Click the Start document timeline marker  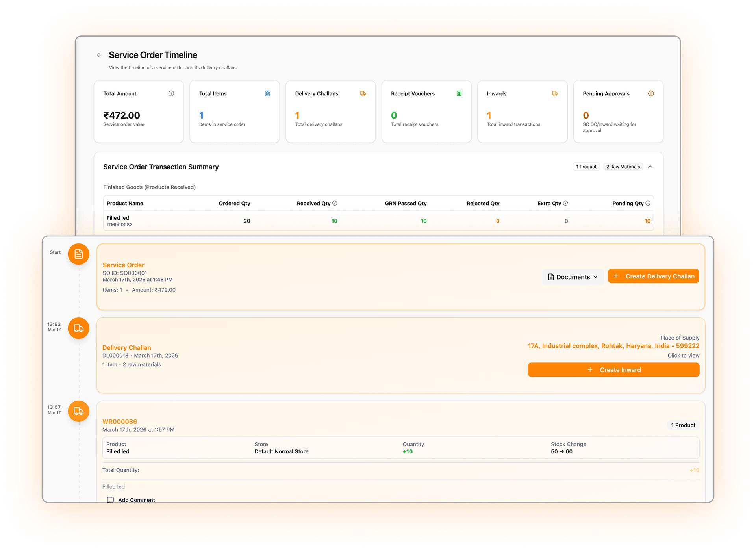[79, 254]
